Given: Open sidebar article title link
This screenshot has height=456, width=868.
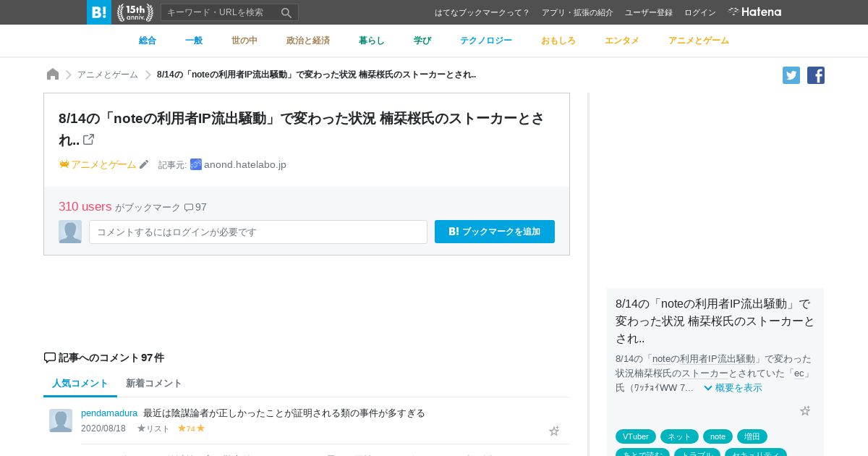Looking at the screenshot, I should [715, 321].
